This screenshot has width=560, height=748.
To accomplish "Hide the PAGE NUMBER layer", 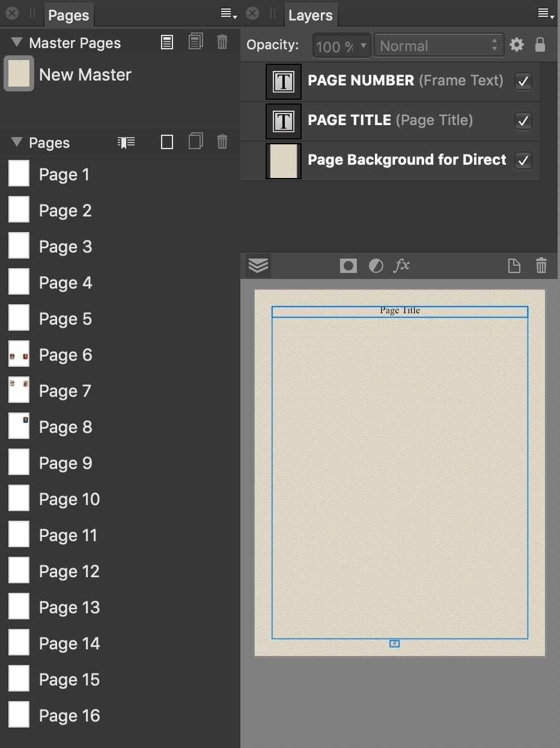I will 523,81.
